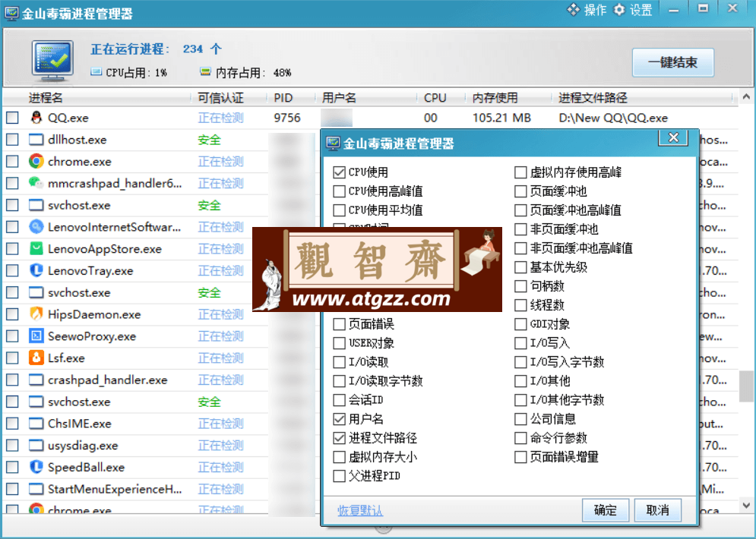Click the LenovoInternetSoftware process icon
The image size is (756, 539).
click(x=36, y=227)
